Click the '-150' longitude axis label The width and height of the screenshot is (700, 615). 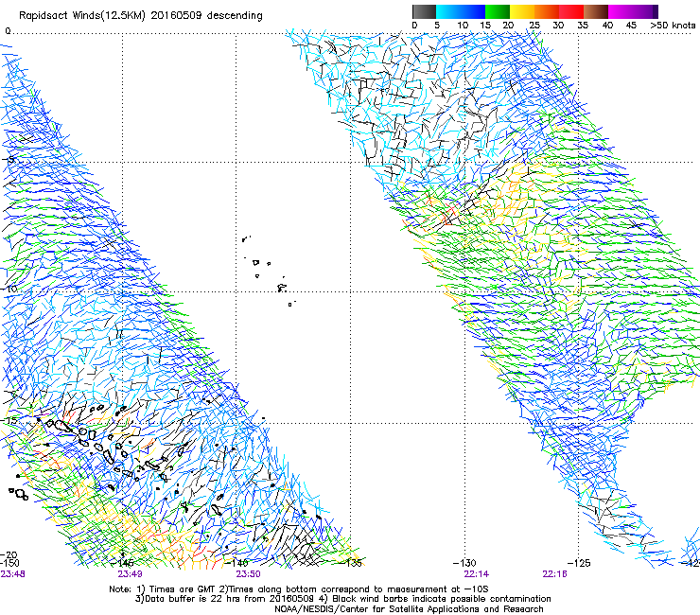coord(9,563)
